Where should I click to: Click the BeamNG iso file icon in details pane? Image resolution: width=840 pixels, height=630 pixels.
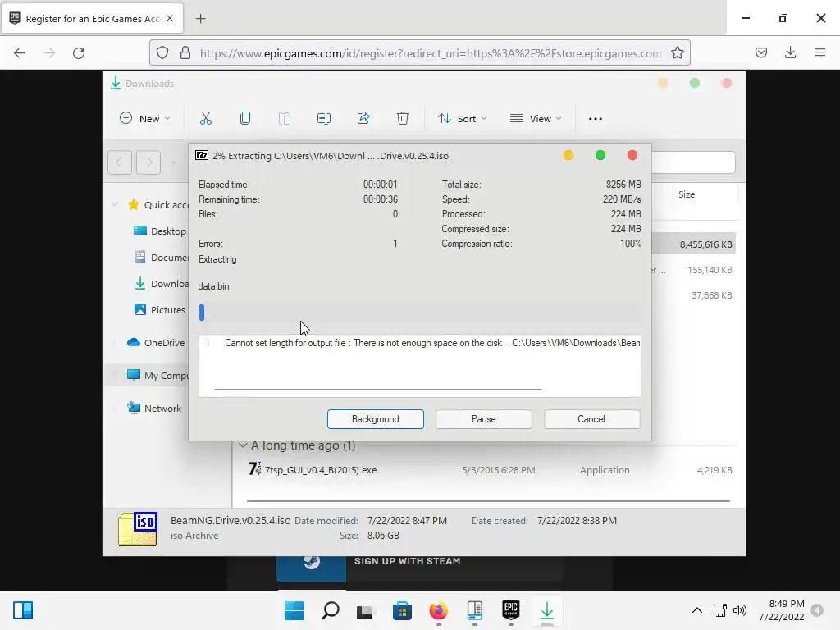138,529
